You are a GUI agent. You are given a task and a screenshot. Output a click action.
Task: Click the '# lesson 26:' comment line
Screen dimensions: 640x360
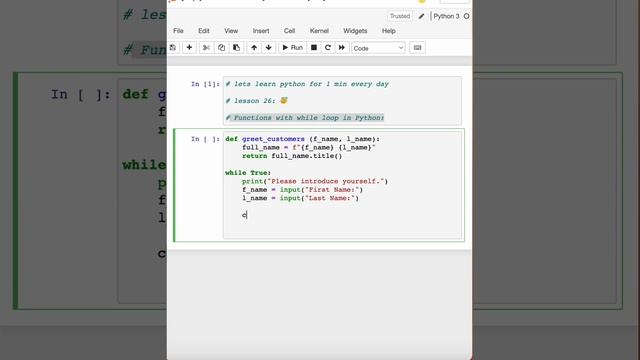coord(256,101)
